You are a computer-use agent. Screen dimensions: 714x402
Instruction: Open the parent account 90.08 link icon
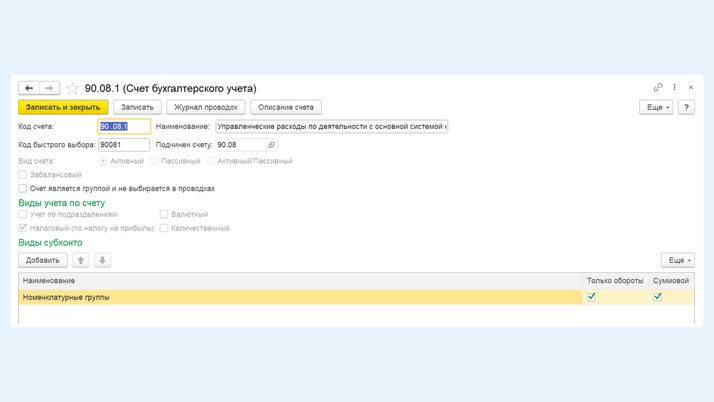tap(271, 145)
